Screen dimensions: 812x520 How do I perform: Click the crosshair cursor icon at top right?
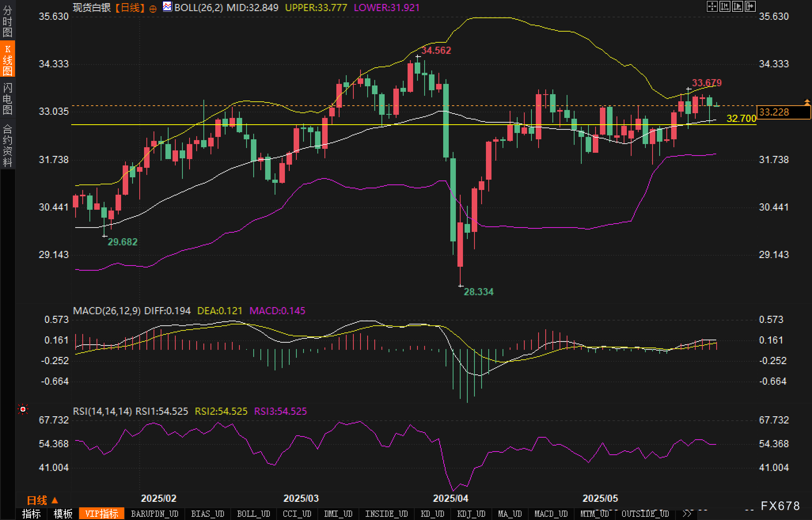click(x=712, y=6)
